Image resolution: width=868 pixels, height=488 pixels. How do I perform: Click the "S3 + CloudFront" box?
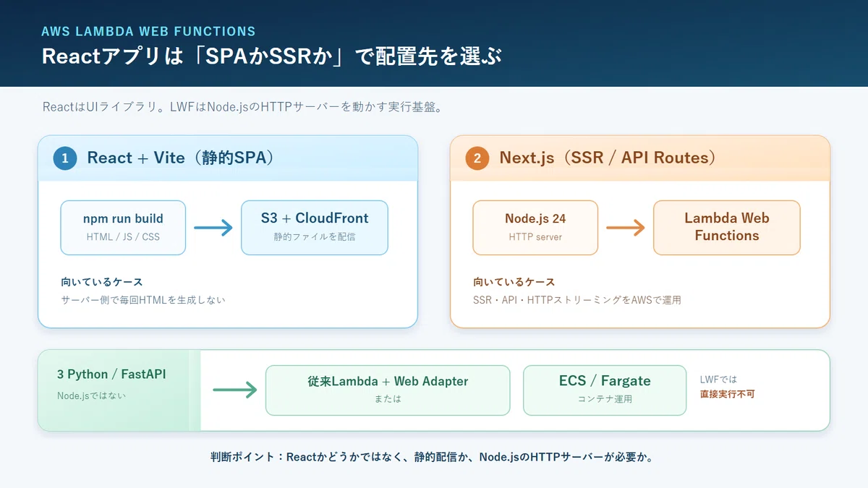[x=315, y=228]
